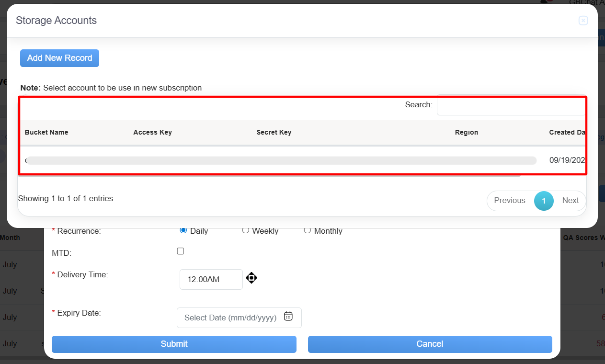Select page 1 in pagination
Image resolution: width=605 pixels, height=364 pixels.
point(544,201)
